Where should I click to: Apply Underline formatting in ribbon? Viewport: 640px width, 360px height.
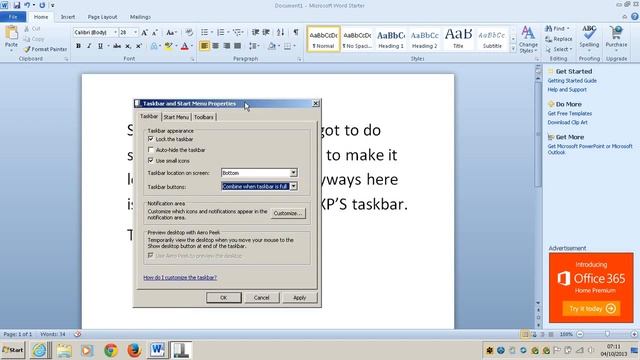click(x=100, y=46)
